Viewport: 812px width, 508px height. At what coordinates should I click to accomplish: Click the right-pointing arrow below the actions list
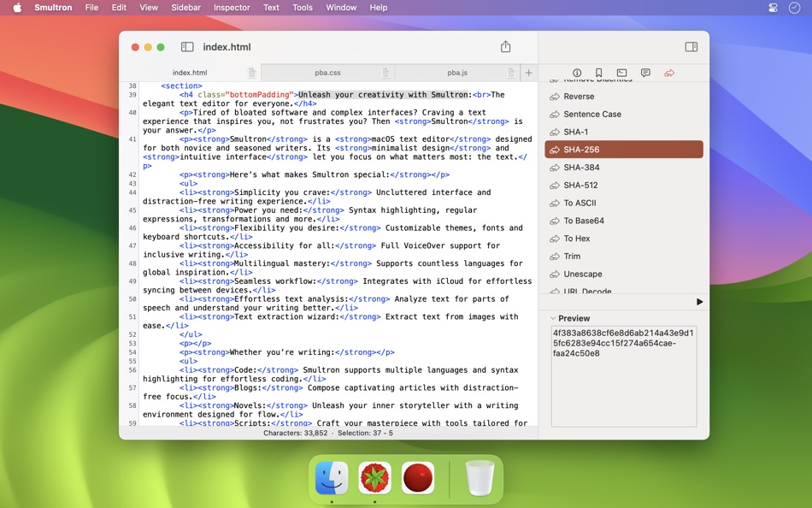tap(698, 302)
